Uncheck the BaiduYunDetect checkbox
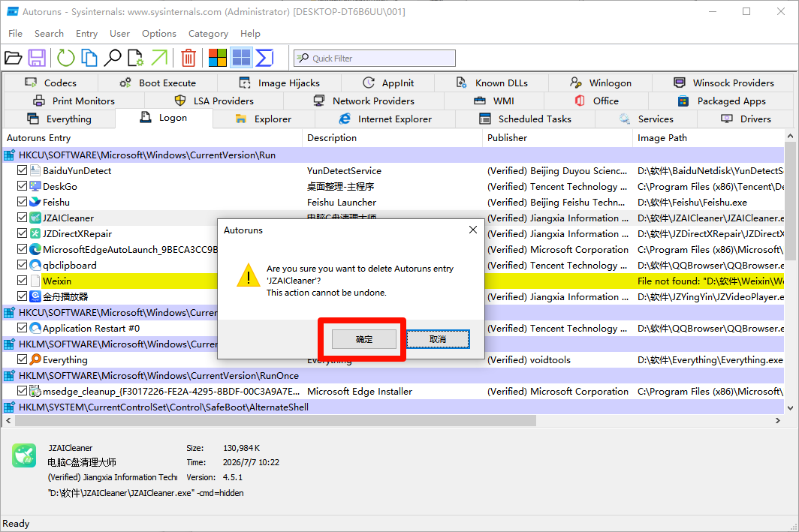Image resolution: width=799 pixels, height=532 pixels. [22, 170]
